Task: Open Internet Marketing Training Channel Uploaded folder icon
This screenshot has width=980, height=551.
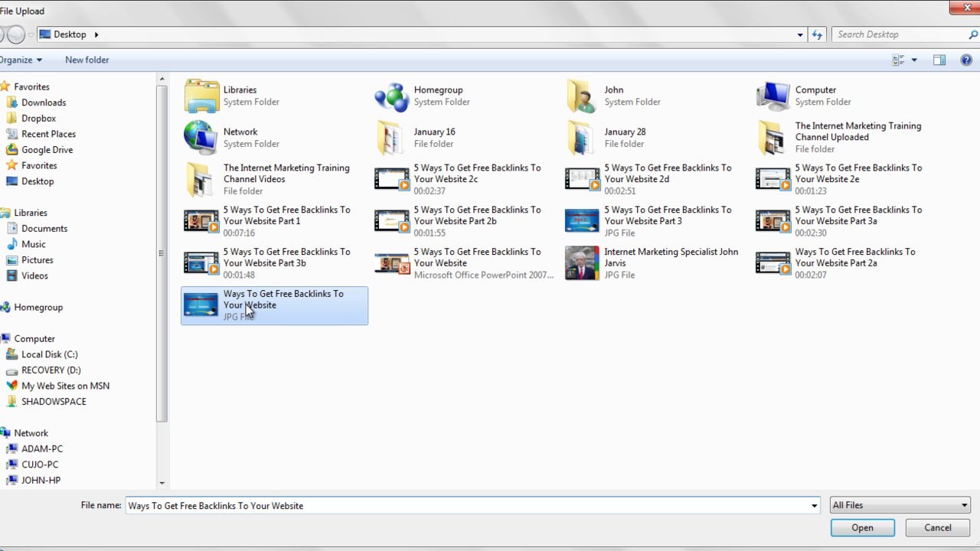Action: tap(773, 138)
